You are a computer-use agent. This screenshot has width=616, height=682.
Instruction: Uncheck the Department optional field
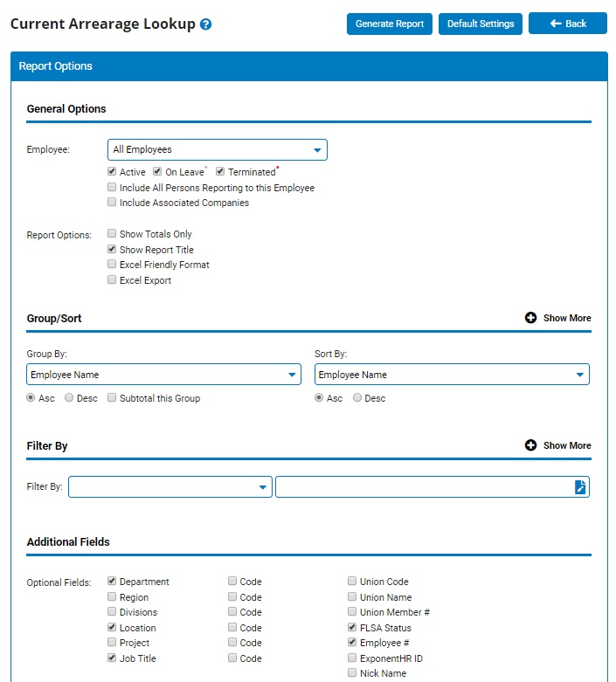point(112,581)
